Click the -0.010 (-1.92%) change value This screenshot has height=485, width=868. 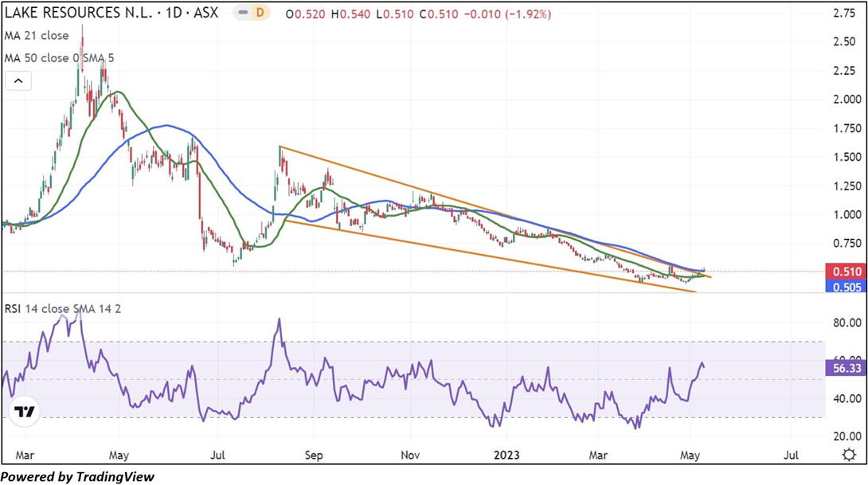(507, 14)
